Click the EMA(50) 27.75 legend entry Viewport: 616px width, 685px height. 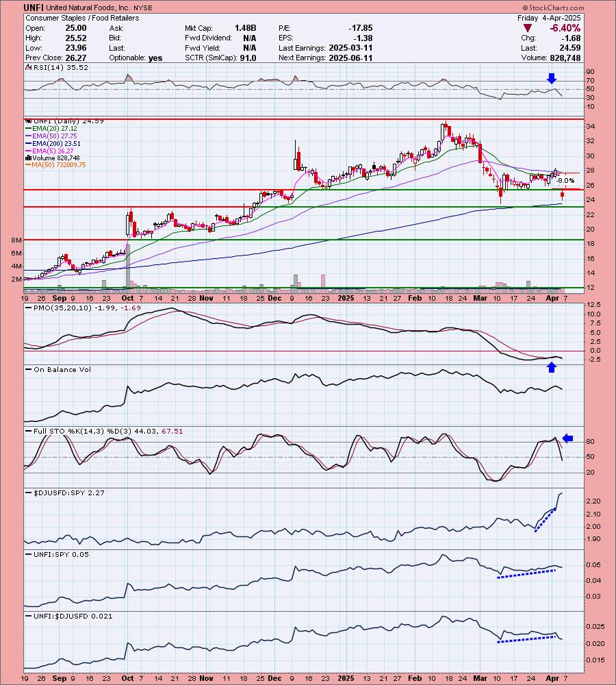(51, 136)
